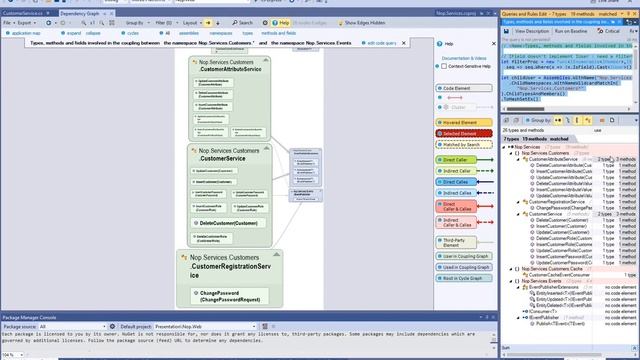Save the query with floppy disk icon
This screenshot has height=360, width=640.
pos(506,31)
